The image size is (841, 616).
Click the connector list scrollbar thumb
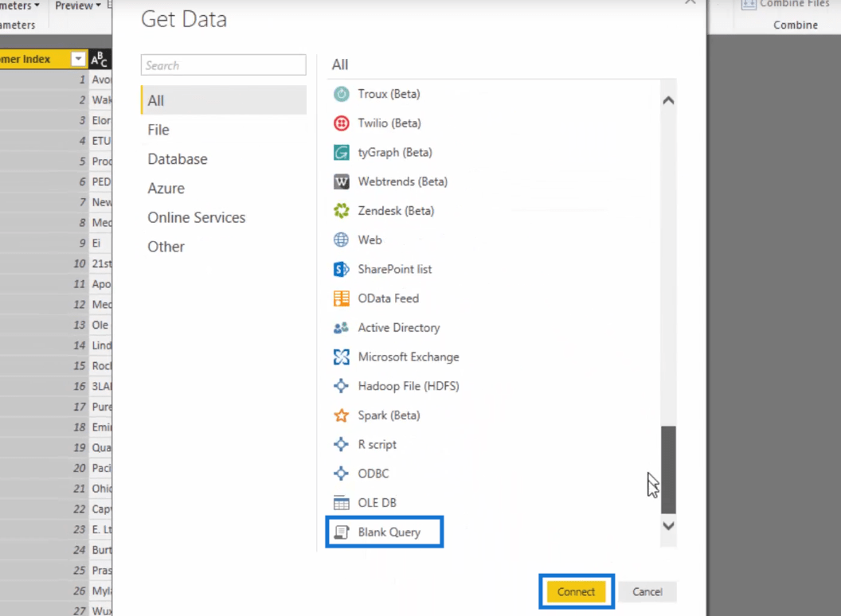[668, 470]
